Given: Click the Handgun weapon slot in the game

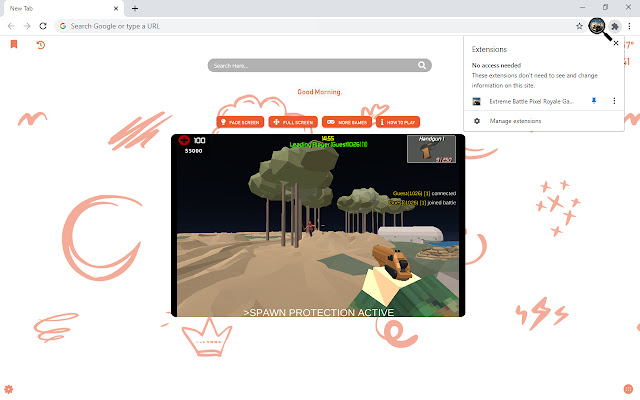Looking at the screenshot, I should click(x=431, y=149).
